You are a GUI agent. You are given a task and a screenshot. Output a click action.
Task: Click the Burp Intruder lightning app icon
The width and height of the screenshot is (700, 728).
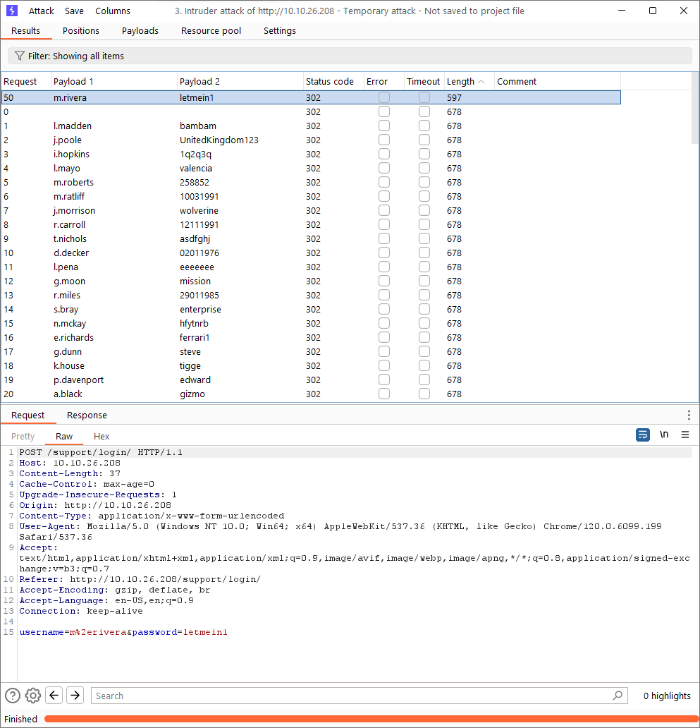click(x=11, y=11)
